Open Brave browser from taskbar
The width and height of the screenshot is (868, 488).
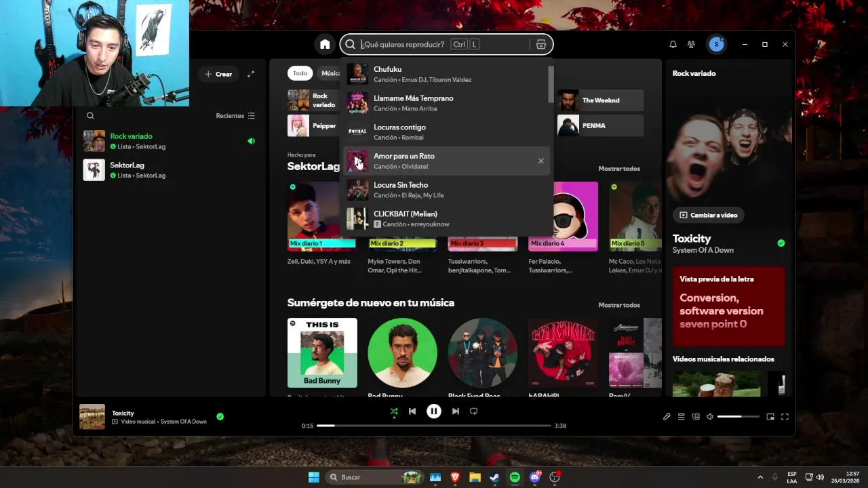(x=455, y=477)
